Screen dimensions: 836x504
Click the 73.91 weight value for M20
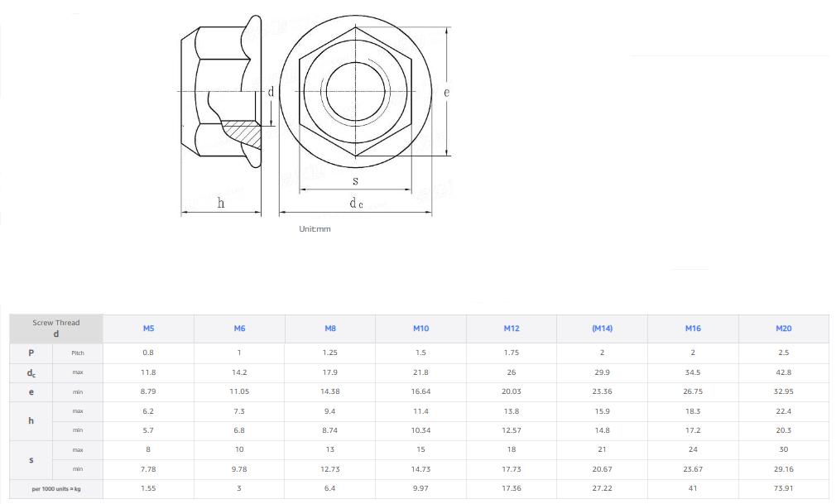783,488
